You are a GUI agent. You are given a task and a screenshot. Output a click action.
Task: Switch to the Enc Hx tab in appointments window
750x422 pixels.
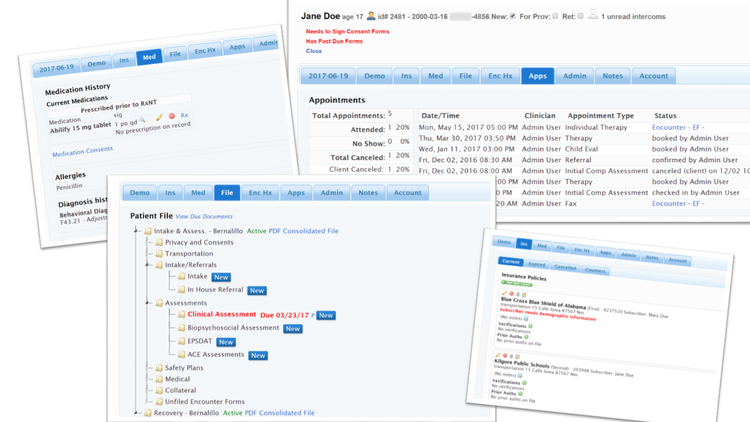click(x=500, y=76)
